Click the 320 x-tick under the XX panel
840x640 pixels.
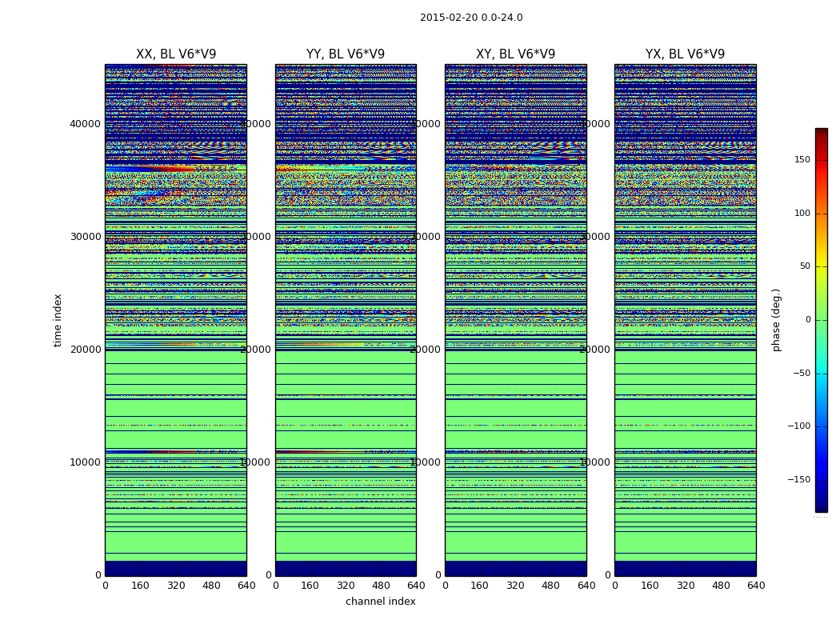point(176,586)
